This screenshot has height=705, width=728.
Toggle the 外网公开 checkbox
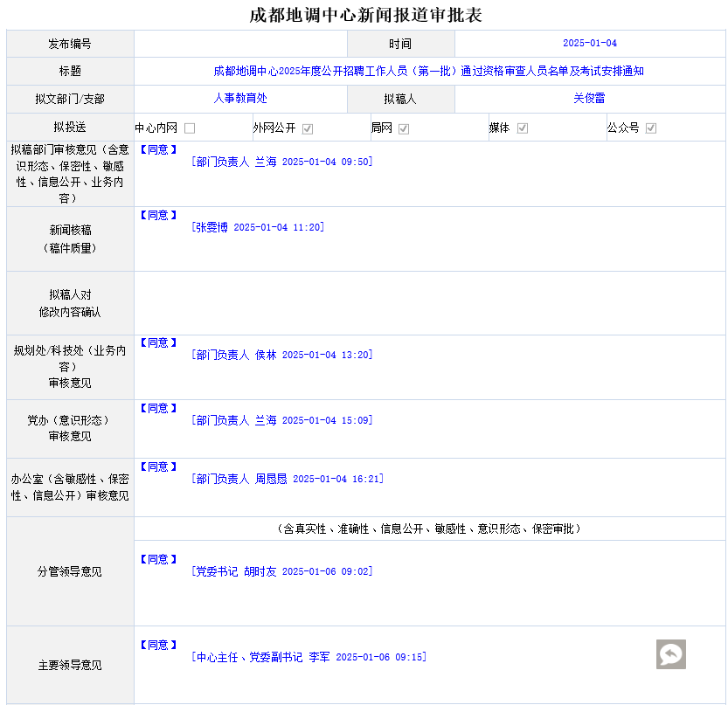point(308,128)
